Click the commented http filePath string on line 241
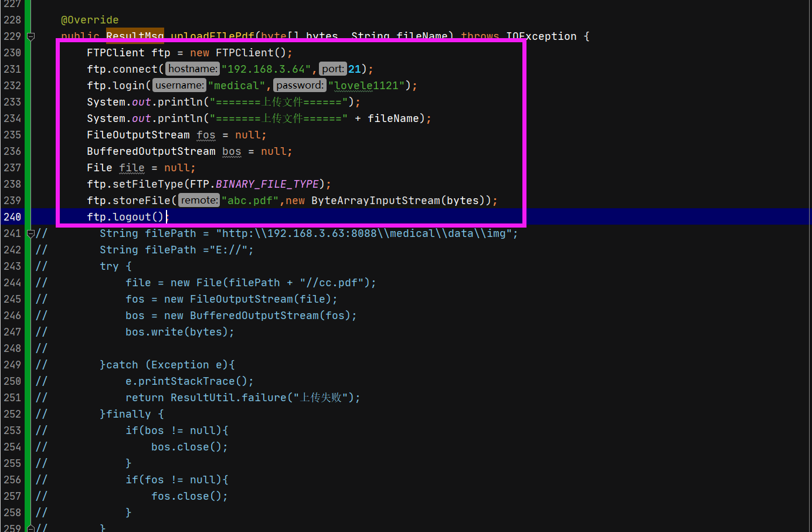This screenshot has width=812, height=532. point(364,233)
